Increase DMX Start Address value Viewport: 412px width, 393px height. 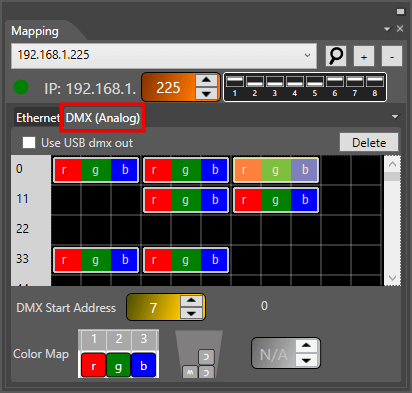(x=191, y=301)
